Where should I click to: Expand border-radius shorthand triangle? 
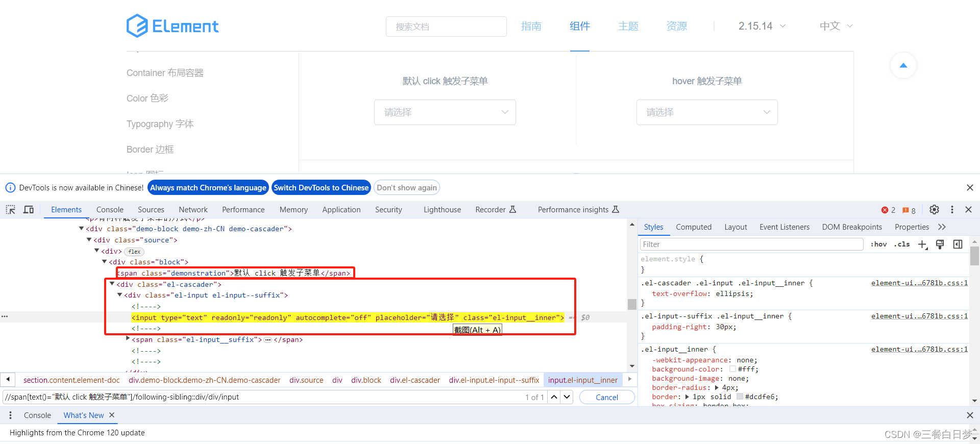pyautogui.click(x=717, y=388)
